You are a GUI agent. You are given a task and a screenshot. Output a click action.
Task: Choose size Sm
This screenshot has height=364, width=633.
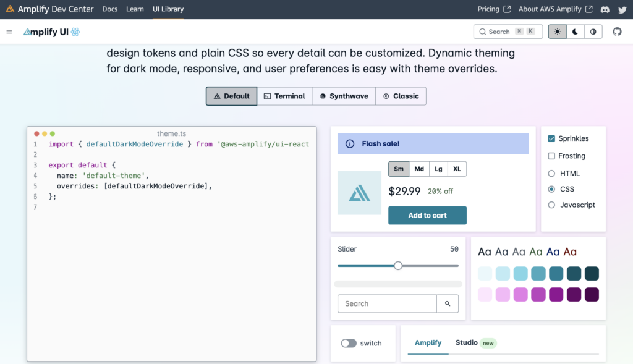coord(399,169)
